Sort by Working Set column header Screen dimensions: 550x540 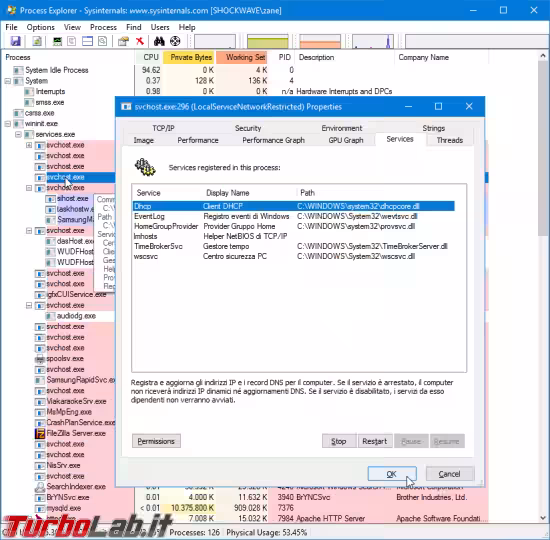[x=242, y=57]
